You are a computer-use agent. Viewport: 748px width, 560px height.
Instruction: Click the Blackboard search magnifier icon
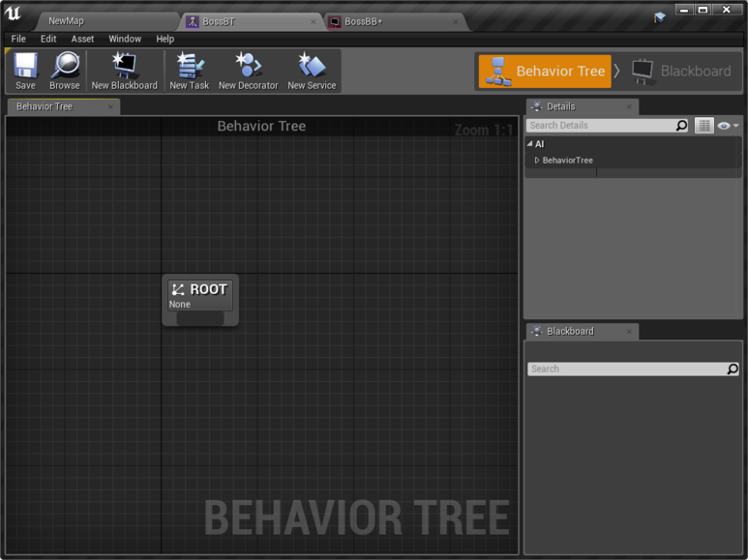[733, 368]
